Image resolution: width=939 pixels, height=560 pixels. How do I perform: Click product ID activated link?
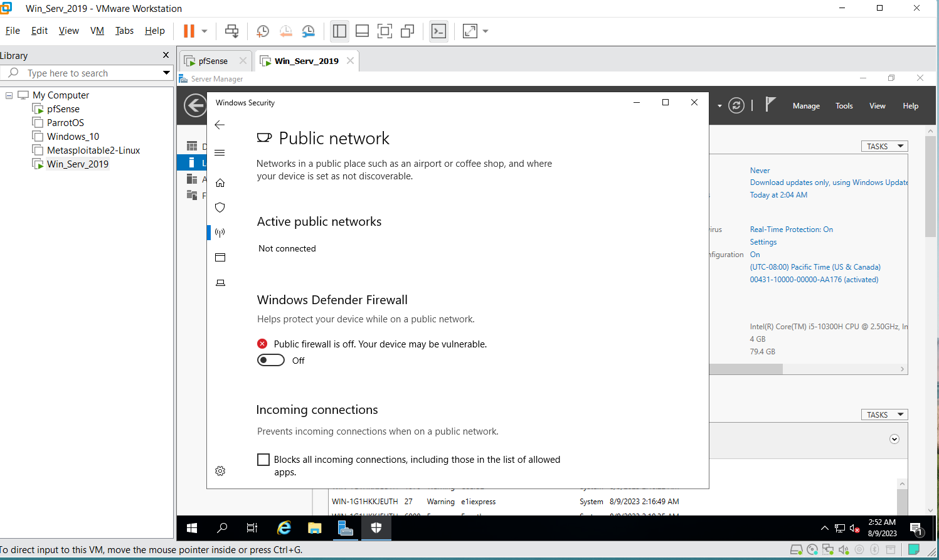tap(814, 280)
